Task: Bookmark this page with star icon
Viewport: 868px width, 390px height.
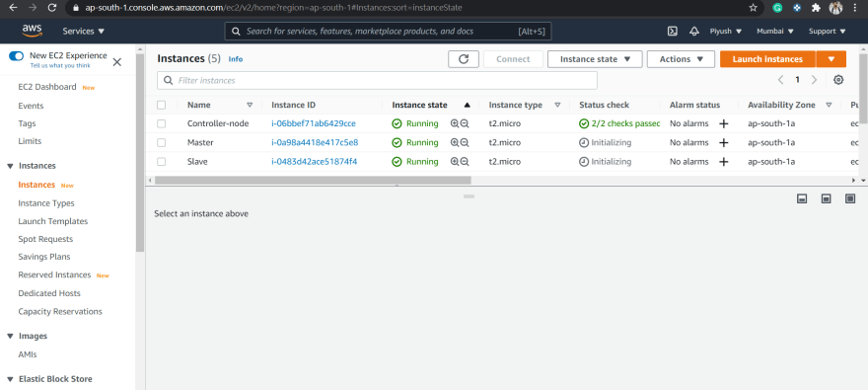Action: point(753,8)
